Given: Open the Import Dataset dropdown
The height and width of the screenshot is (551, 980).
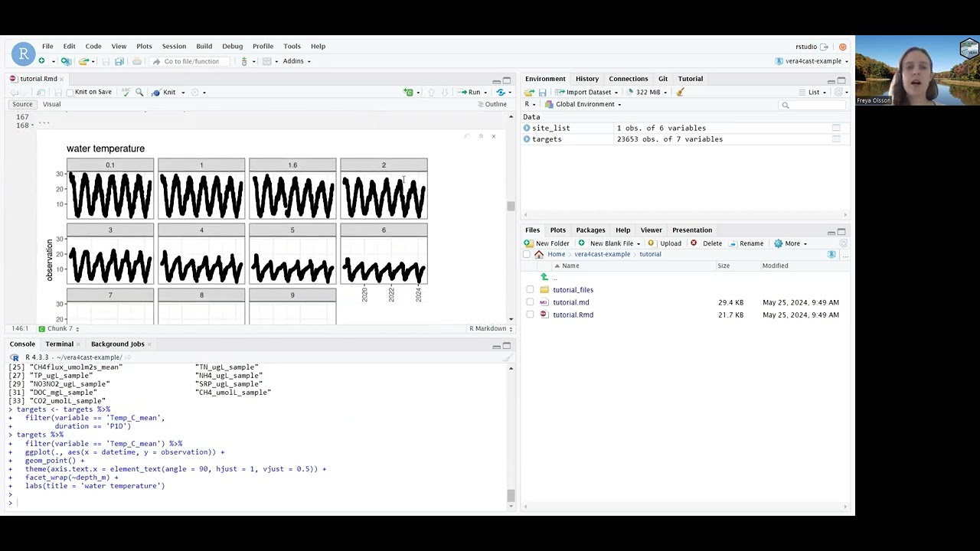Looking at the screenshot, I should (x=586, y=92).
